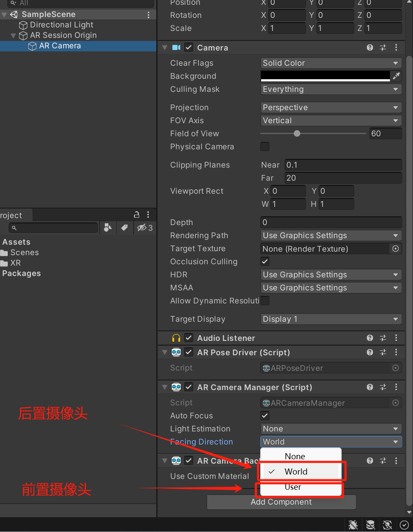Open HDR dropdown
413x532 pixels.
coord(331,275)
